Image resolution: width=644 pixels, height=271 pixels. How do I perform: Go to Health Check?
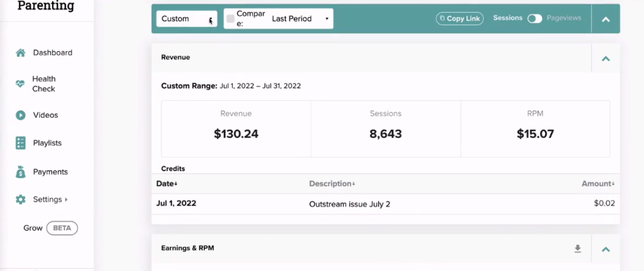pyautogui.click(x=43, y=84)
